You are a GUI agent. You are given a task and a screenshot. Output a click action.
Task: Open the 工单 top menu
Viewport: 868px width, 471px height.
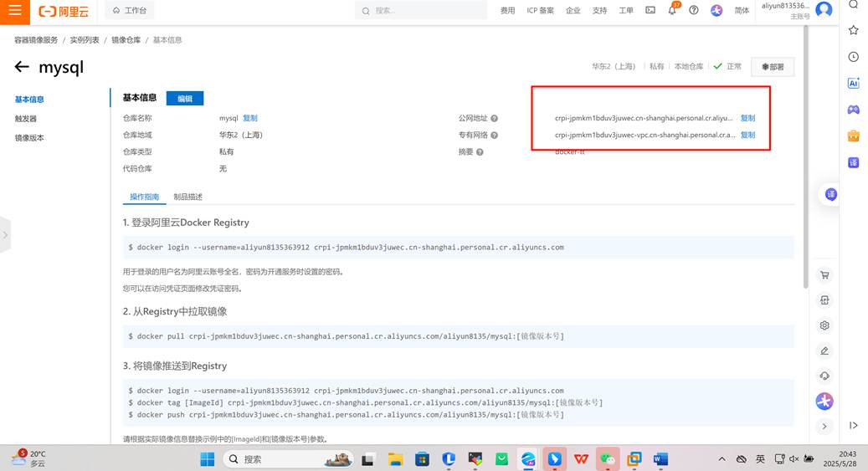click(626, 11)
